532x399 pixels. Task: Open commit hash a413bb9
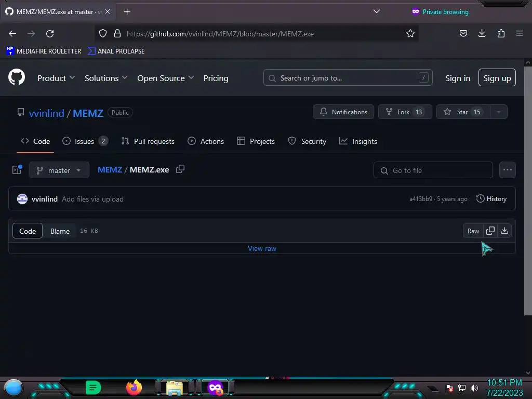421,199
